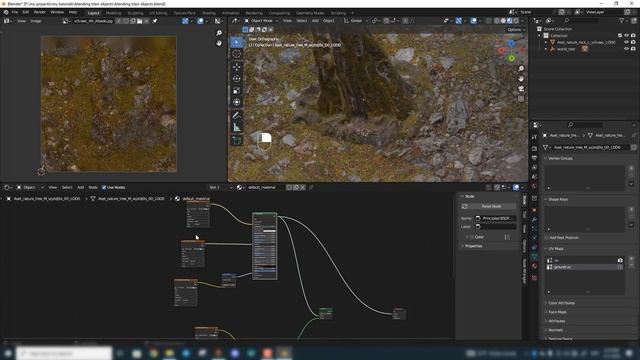
Task: Open the Window menu
Action: (x=57, y=12)
